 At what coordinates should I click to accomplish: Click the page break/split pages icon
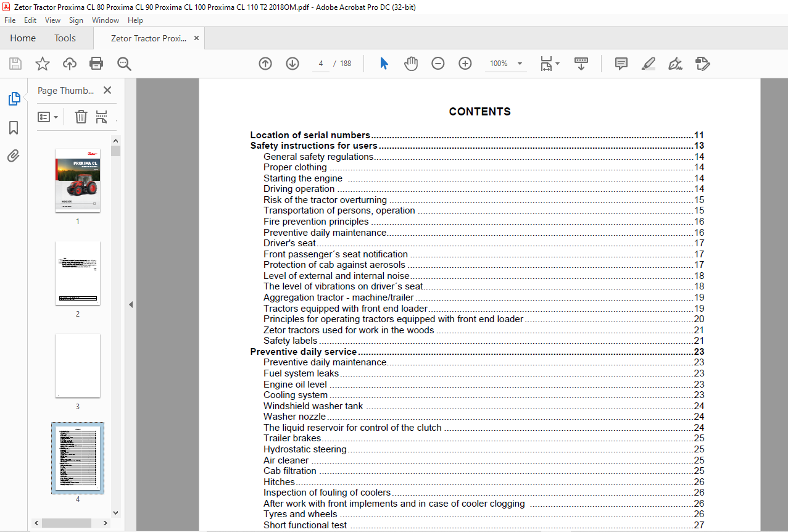[102, 117]
